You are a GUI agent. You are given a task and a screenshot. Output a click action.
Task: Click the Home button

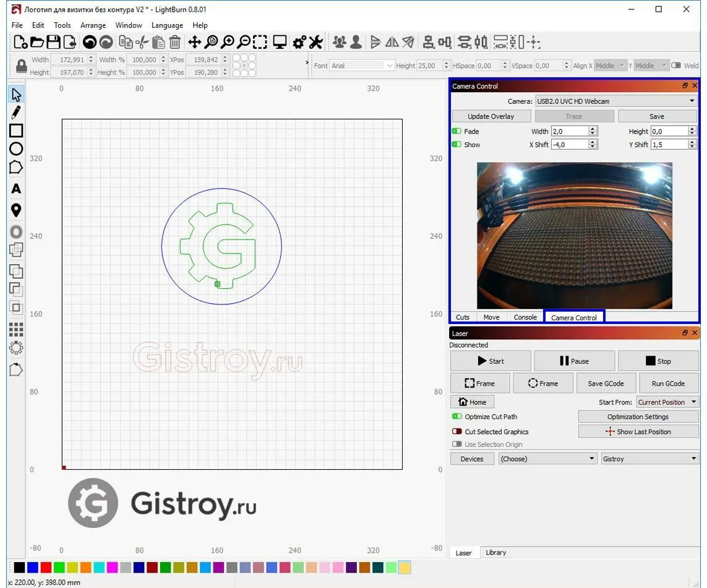coord(472,402)
